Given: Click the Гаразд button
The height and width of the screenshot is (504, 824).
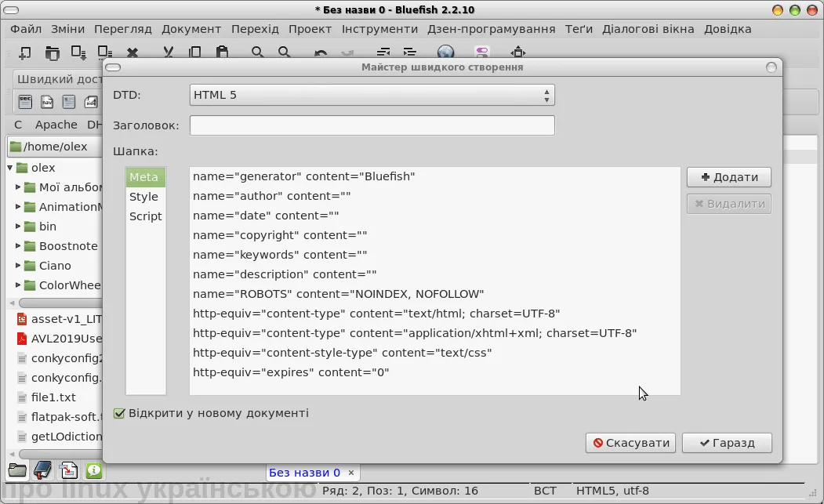Looking at the screenshot, I should coord(727,443).
